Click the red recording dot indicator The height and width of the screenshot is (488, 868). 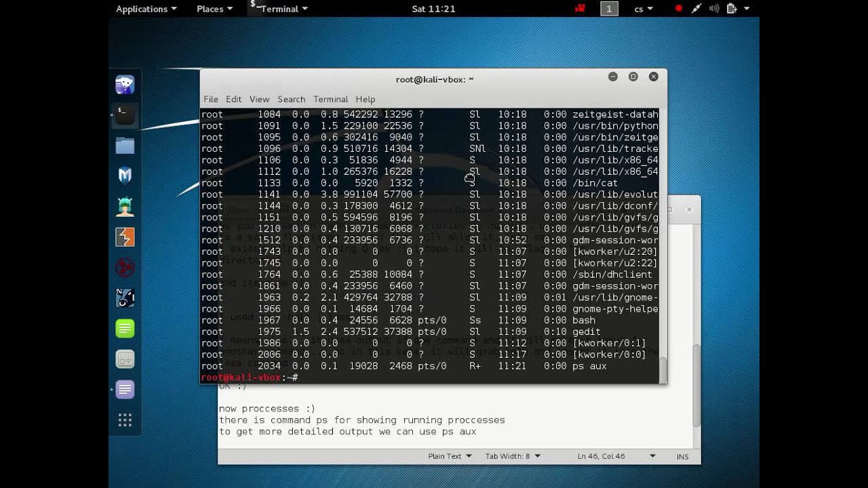point(678,9)
